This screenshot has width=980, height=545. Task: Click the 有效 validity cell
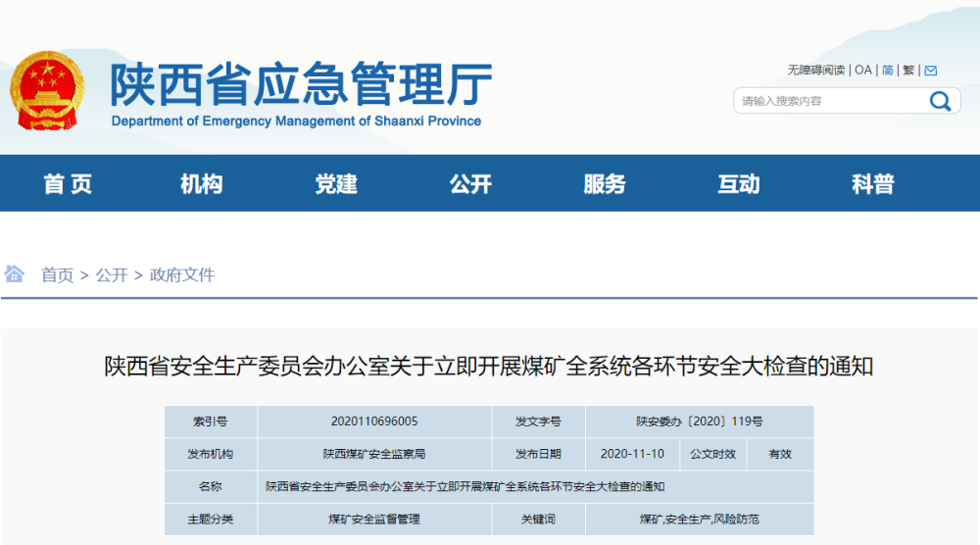pyautogui.click(x=780, y=454)
